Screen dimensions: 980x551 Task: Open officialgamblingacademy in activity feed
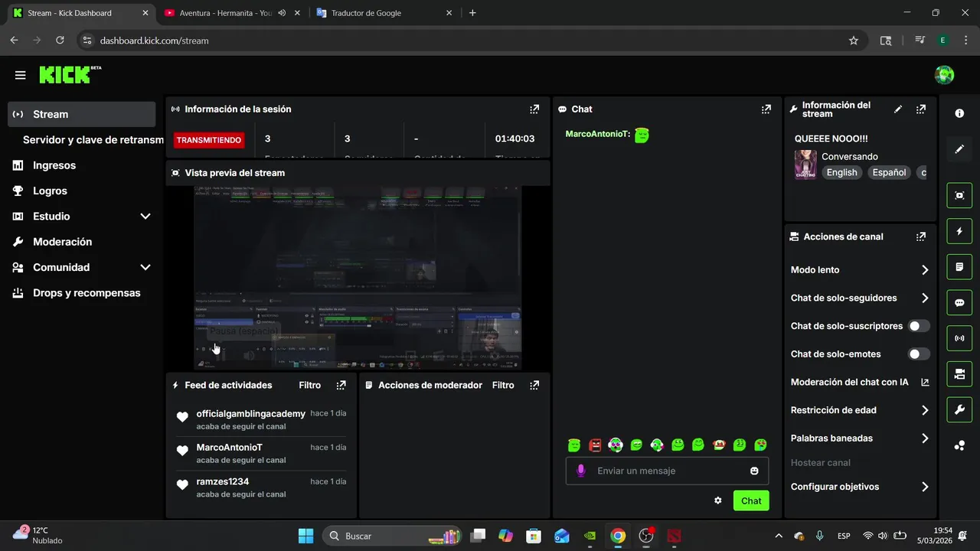pyautogui.click(x=250, y=413)
